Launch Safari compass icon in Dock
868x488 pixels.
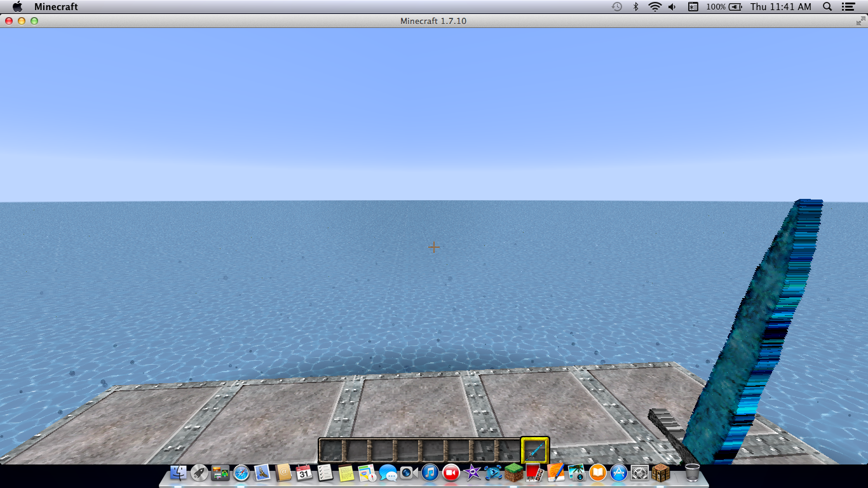[241, 473]
